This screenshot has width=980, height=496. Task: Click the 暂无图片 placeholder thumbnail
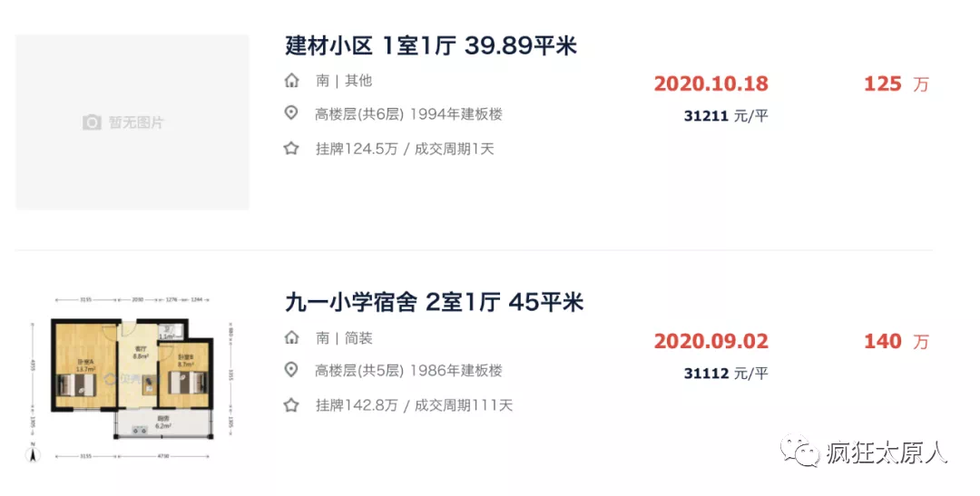pos(132,122)
